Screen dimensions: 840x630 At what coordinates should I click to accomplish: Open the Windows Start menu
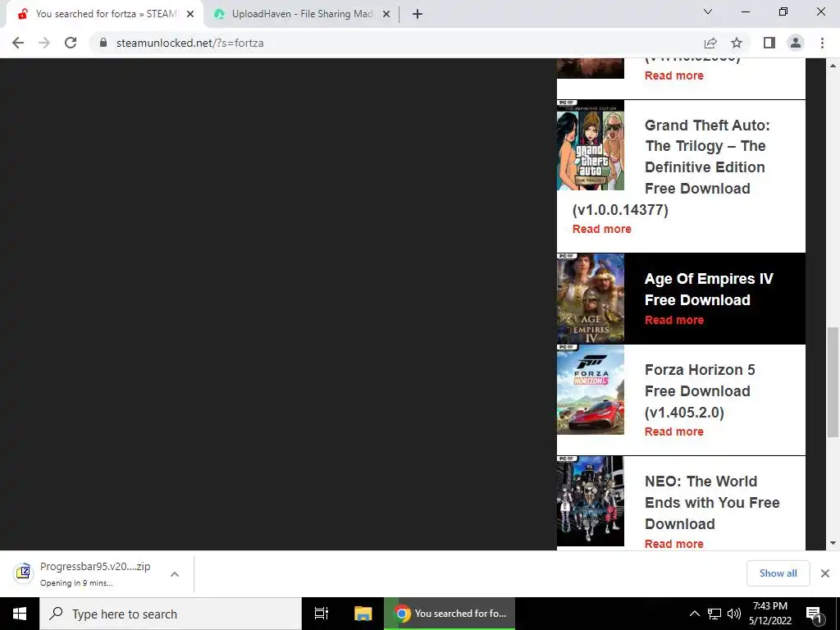tap(20, 614)
